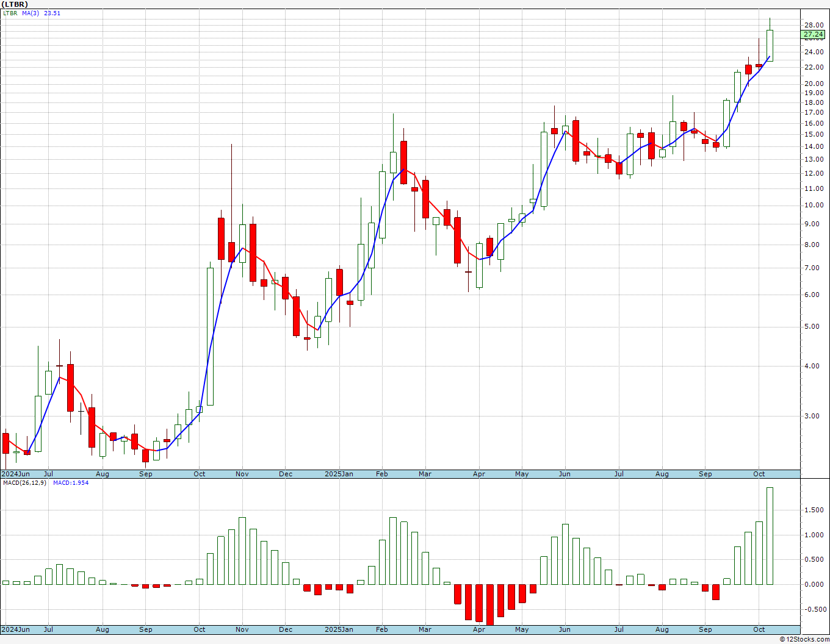Click the 24.00 price axis label

click(x=814, y=52)
